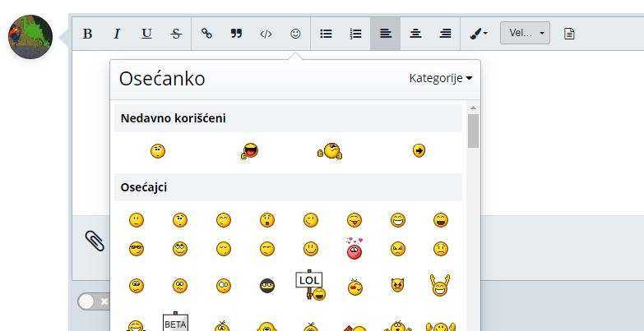Toggle underline formatting
The image size is (644, 331).
[x=146, y=34]
